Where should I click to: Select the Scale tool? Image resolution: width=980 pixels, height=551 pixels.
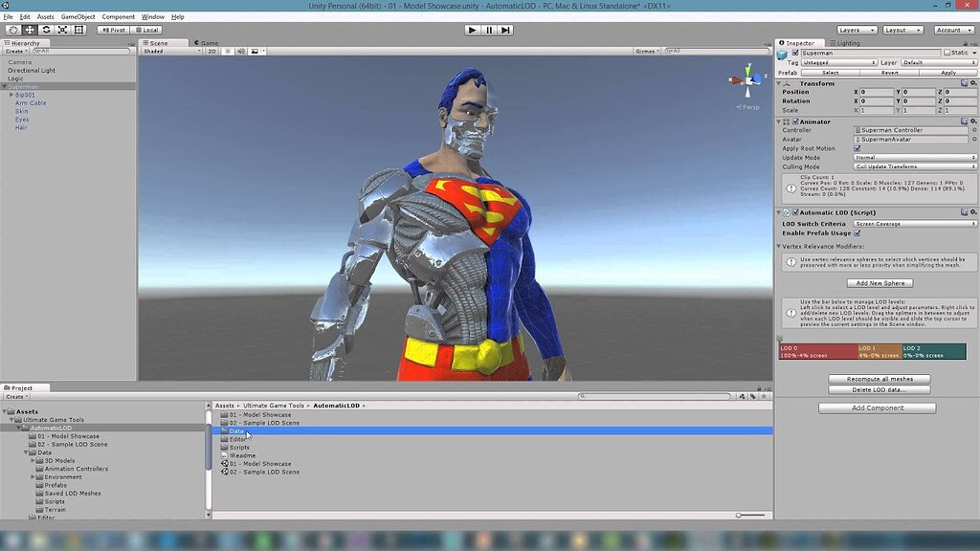click(62, 30)
